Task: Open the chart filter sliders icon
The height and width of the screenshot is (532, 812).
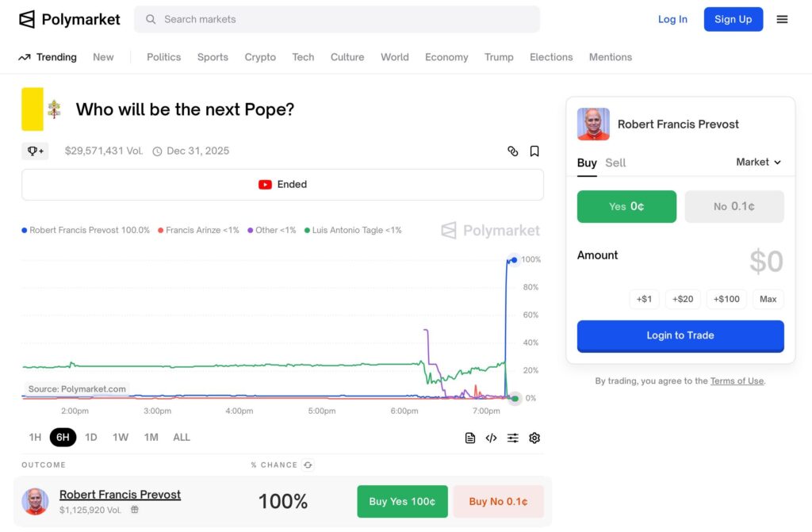Action: 513,438
